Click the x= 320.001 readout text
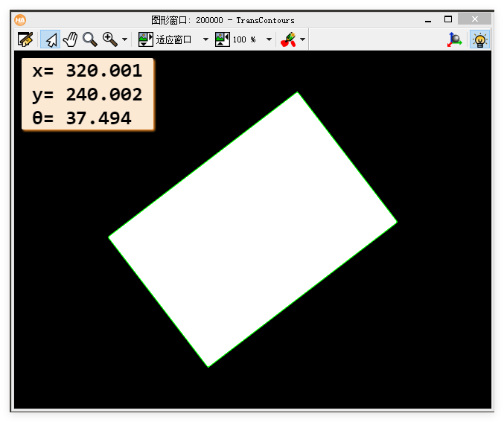This screenshot has height=422, width=504. 87,71
